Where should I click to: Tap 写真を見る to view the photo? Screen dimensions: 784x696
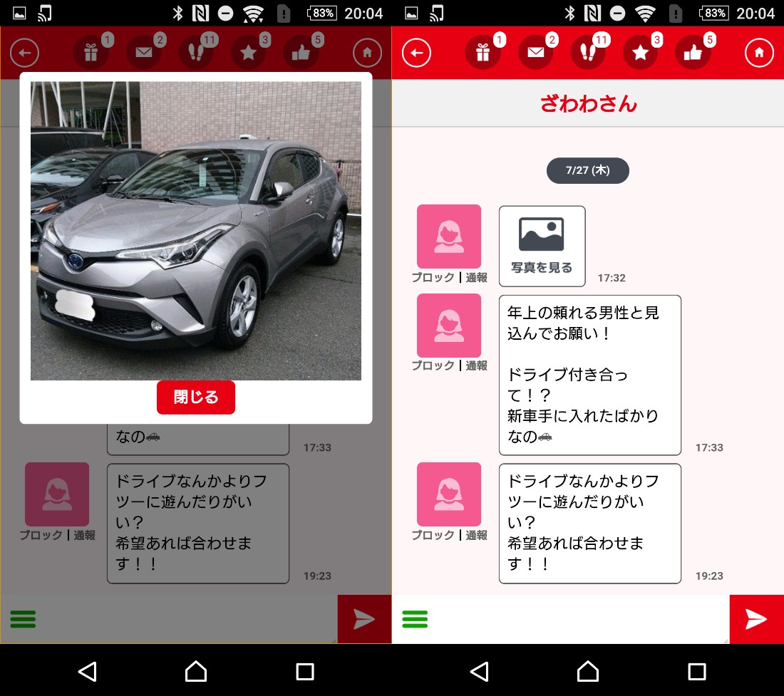(x=542, y=246)
